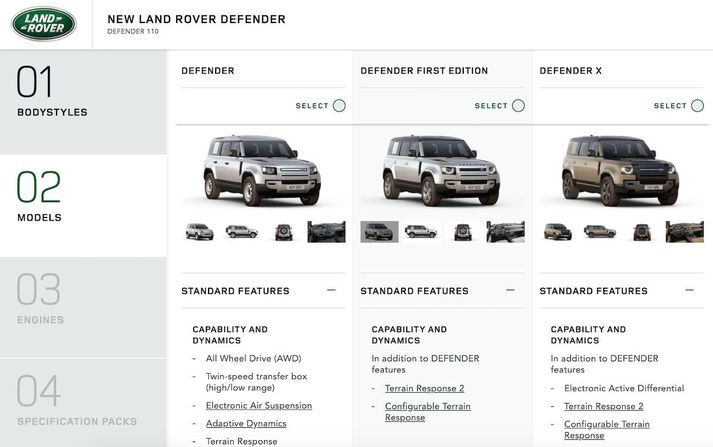Open the Adaptive Dynamics link
Screen dimensions: 713x447
click(246, 423)
